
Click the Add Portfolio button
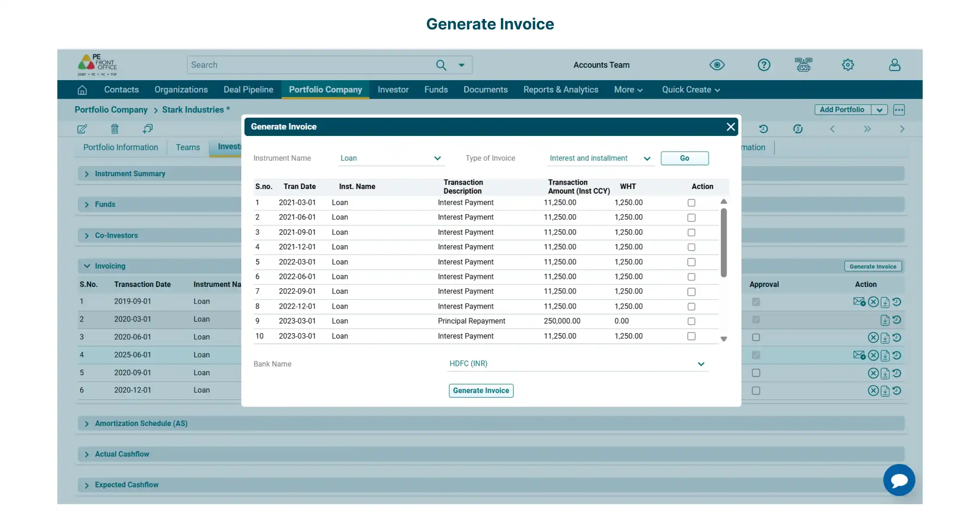[x=842, y=110]
